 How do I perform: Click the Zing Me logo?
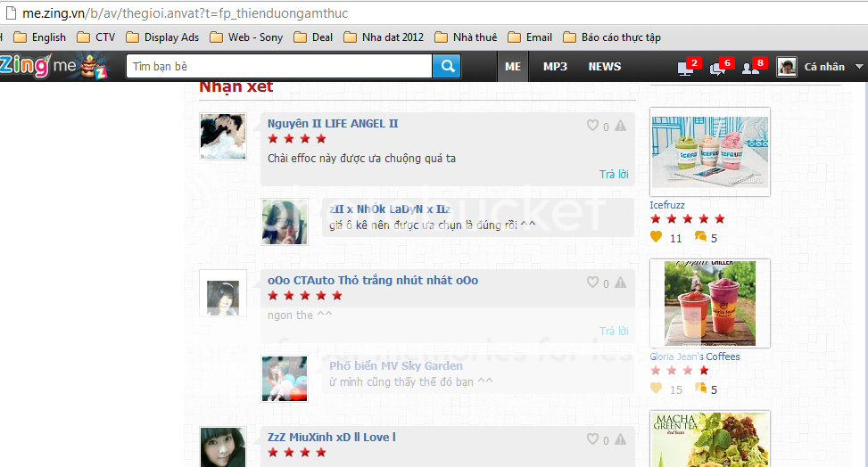52,67
